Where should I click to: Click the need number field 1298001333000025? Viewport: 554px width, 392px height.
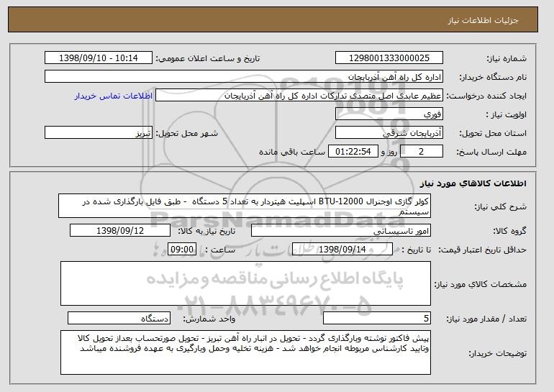click(389, 58)
